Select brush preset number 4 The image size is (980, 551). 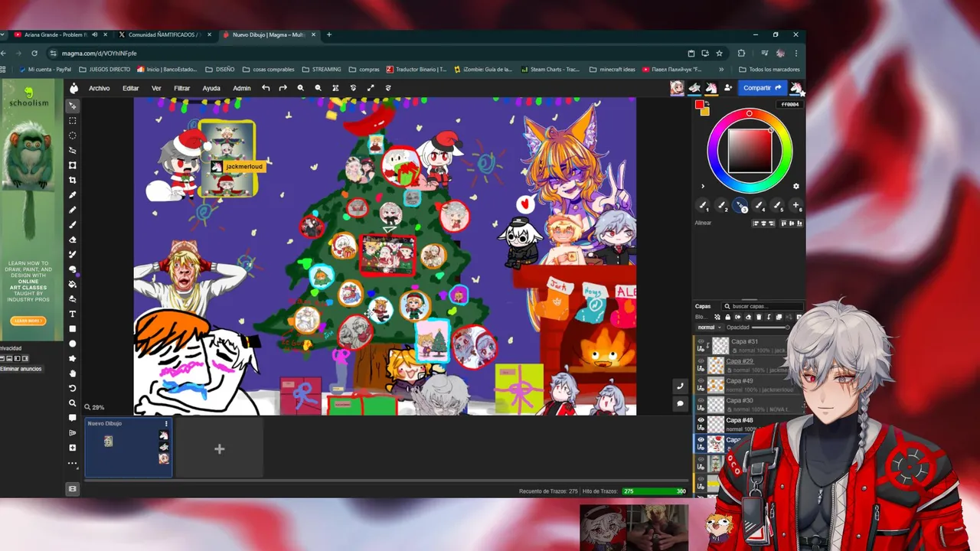759,205
